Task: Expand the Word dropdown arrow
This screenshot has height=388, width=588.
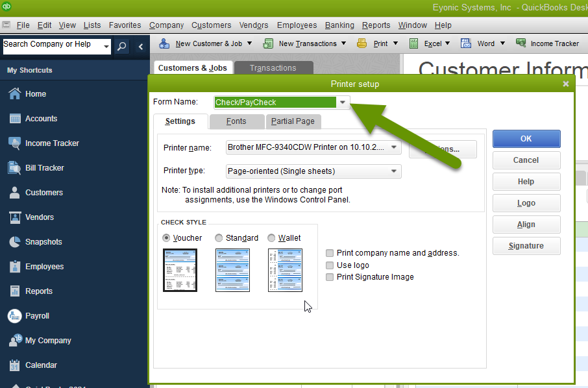Action: click(x=502, y=43)
